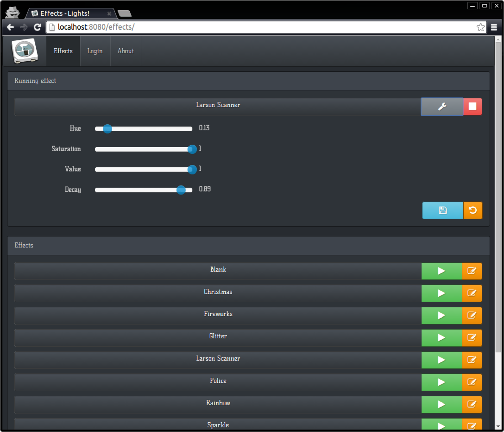Image resolution: width=504 pixels, height=432 pixels.
Task: Click the running Larson Scanner title bar
Action: pyautogui.click(x=218, y=106)
